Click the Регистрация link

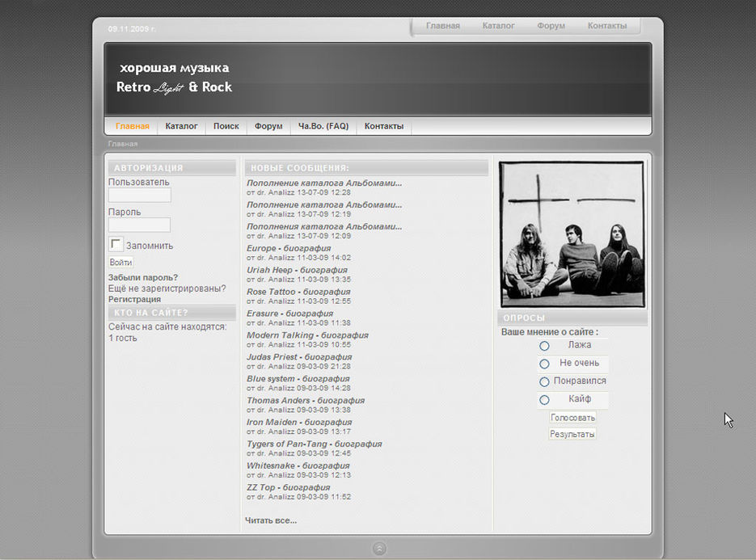coord(134,299)
